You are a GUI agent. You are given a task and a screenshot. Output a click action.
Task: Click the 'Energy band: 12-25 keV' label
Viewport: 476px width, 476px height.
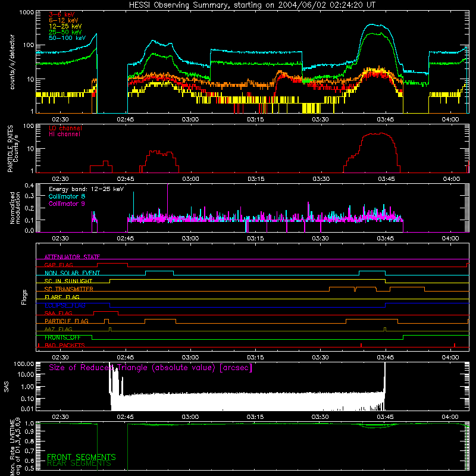click(86, 189)
